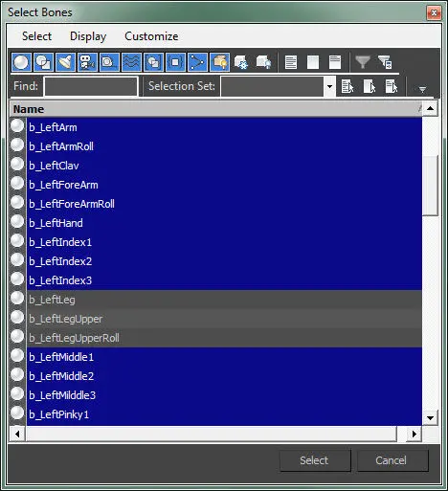Open the Display menu
Image resolution: width=448 pixels, height=491 pixels.
[88, 36]
